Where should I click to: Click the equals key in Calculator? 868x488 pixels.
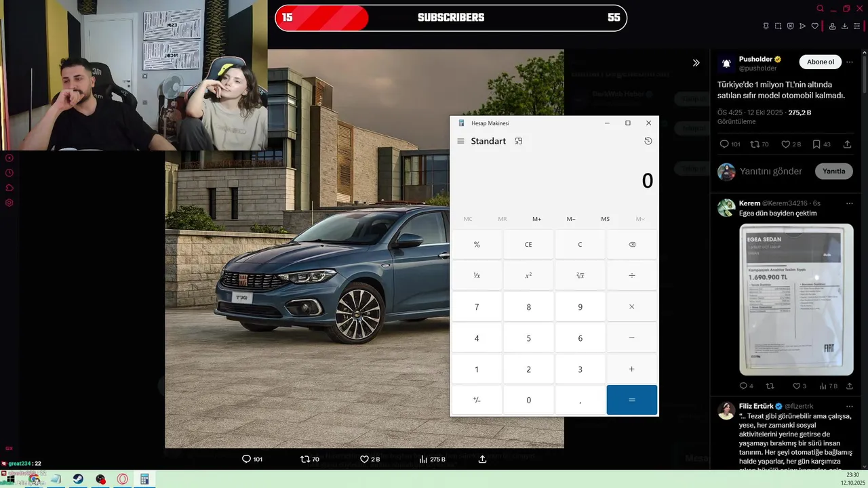(x=632, y=400)
